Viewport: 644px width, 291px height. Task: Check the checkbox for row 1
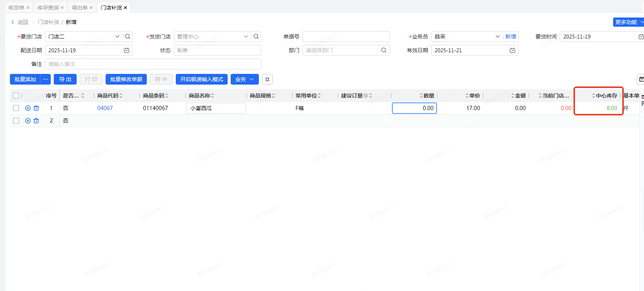pyautogui.click(x=16, y=108)
